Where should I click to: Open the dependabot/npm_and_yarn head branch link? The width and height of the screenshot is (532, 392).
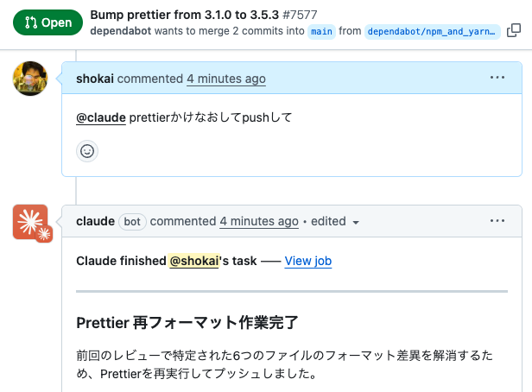click(432, 31)
